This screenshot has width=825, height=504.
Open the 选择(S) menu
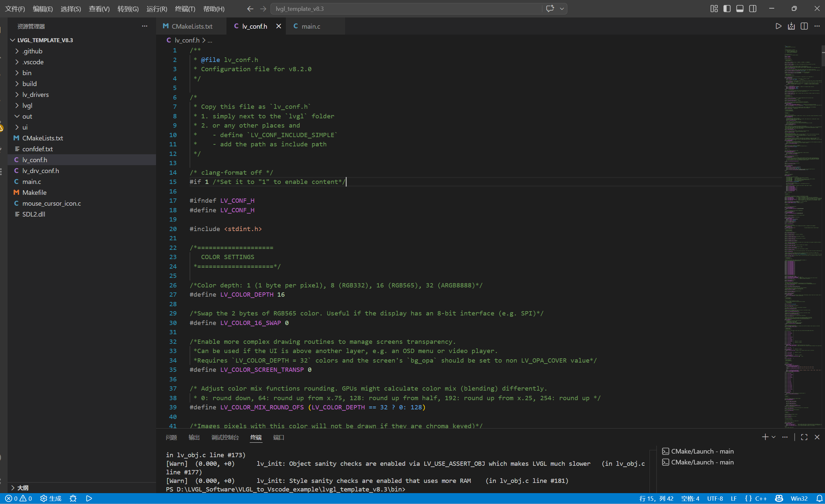coord(71,9)
